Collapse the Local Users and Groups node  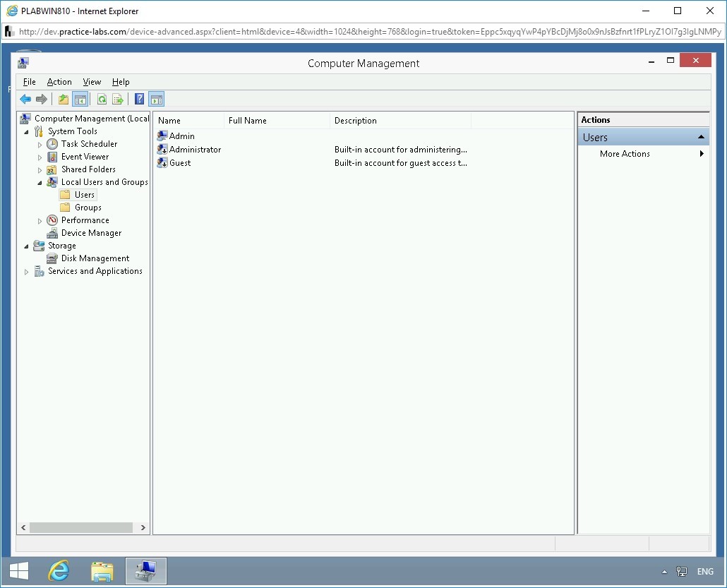tap(40, 181)
